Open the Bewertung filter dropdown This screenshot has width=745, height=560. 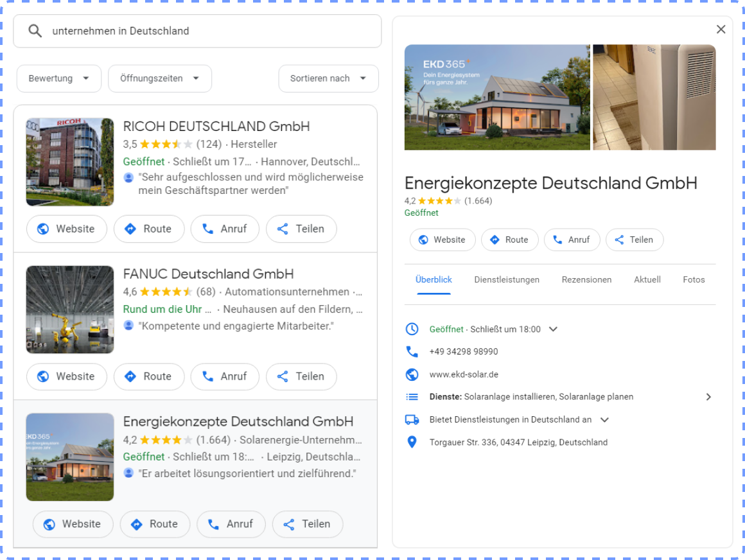click(59, 78)
